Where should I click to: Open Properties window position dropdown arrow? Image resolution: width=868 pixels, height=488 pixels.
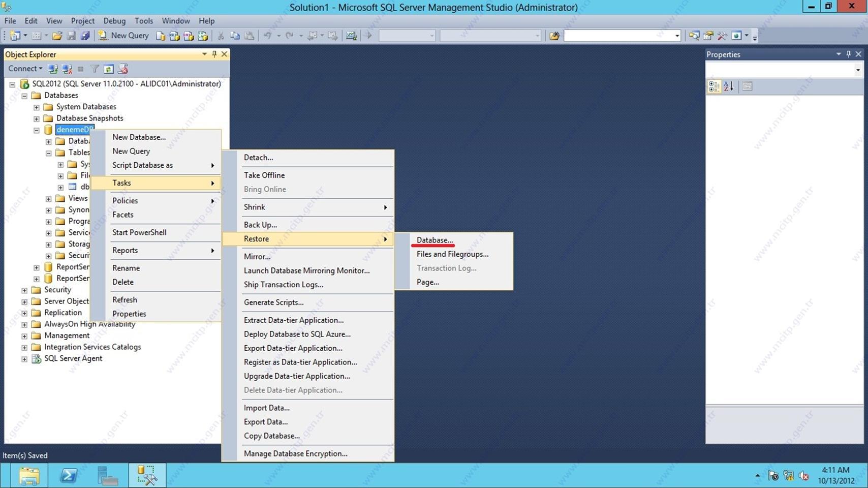click(839, 54)
